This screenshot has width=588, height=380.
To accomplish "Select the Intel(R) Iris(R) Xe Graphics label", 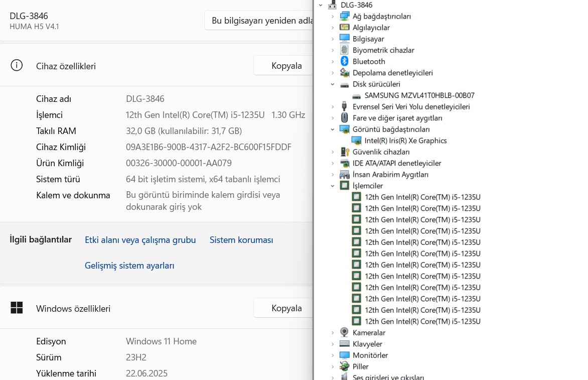I will 406,140.
